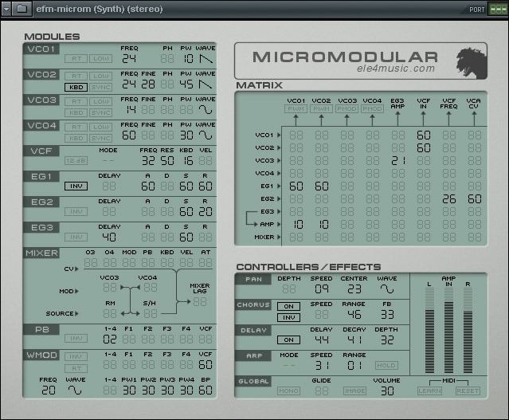509x420 pixels.
Task: Toggle the PB INV button
Action: [x=76, y=339]
